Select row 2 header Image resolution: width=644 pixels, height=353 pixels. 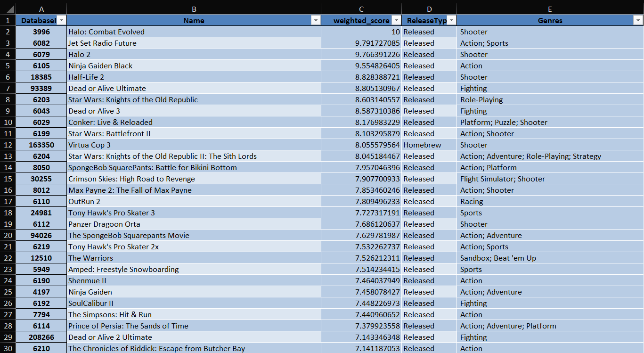click(x=8, y=32)
